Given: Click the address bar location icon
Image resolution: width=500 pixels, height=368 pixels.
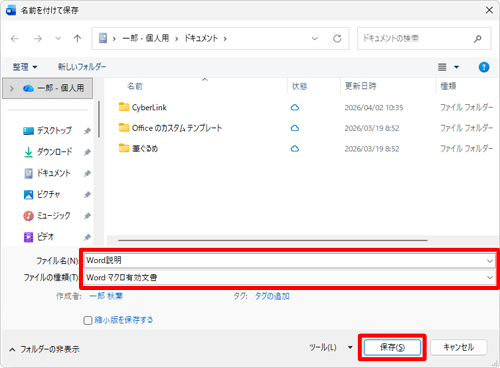Looking at the screenshot, I should pyautogui.click(x=103, y=38).
